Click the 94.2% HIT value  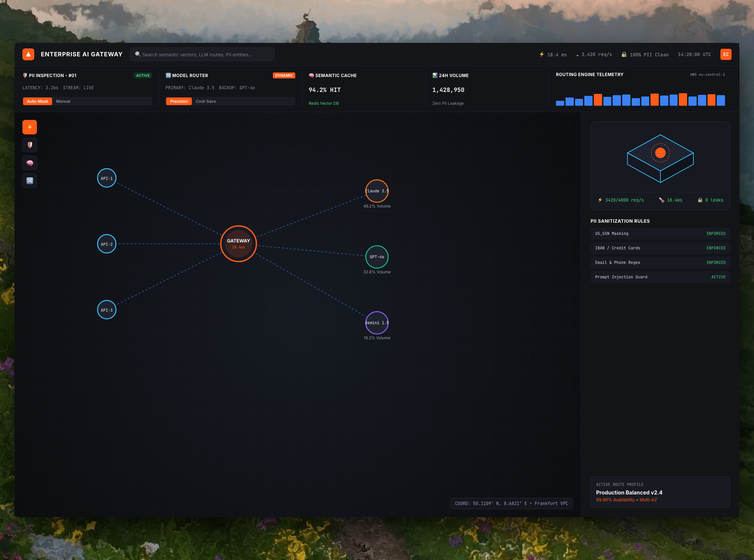(325, 90)
